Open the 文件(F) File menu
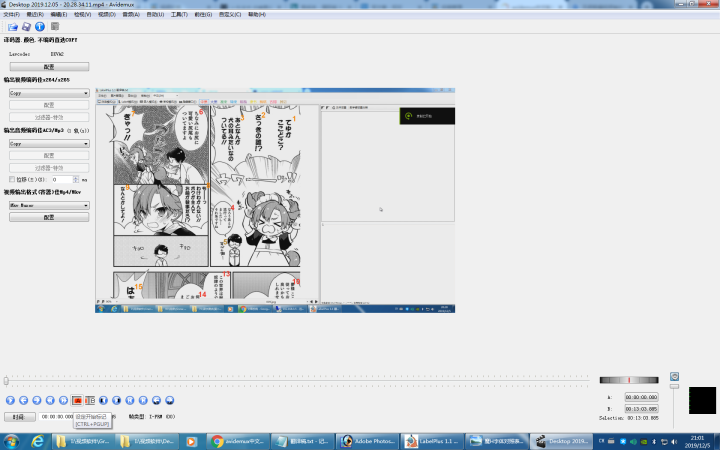The height and width of the screenshot is (450, 720). click(11, 15)
